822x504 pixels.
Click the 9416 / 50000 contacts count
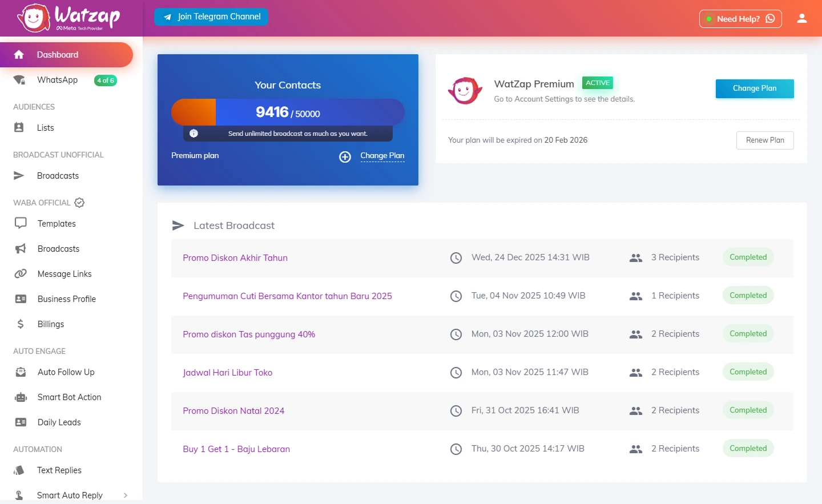(x=288, y=112)
